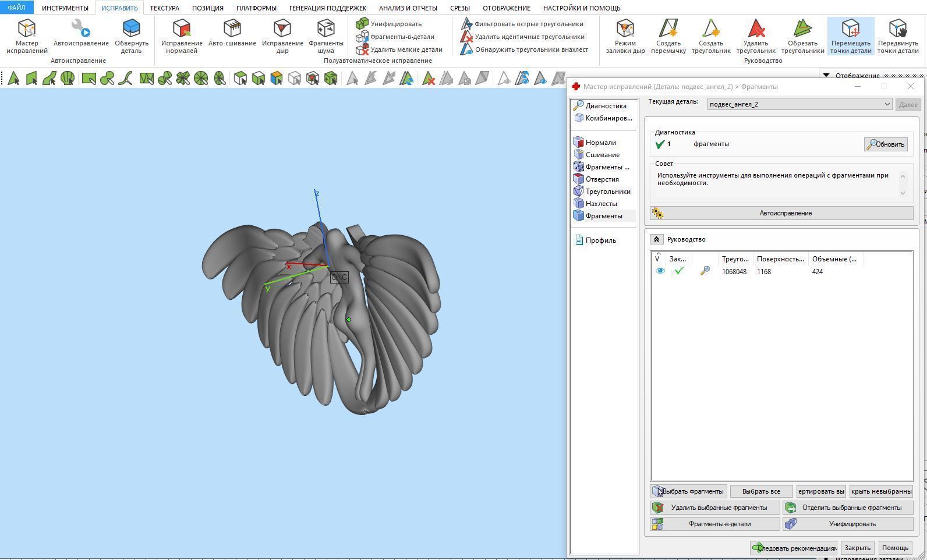Start Авто-сшивание tool

pyautogui.click(x=232, y=33)
